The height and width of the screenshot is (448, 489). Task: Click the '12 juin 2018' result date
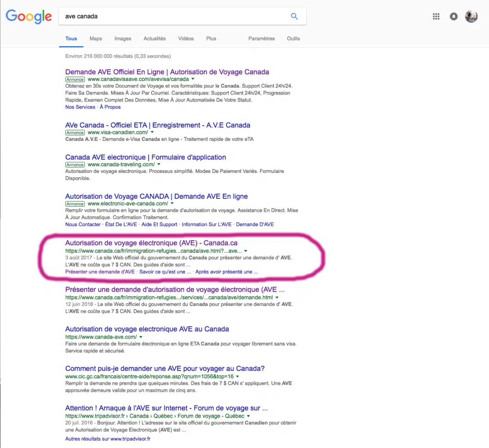click(79, 304)
